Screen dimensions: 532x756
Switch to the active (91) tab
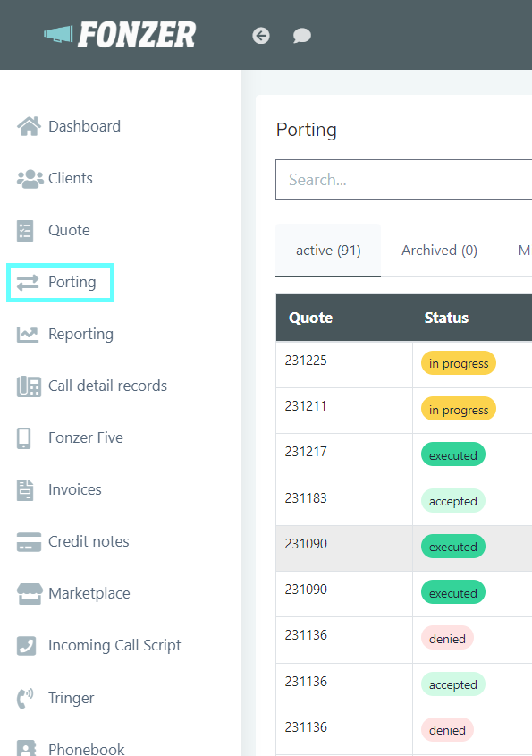[x=328, y=251]
